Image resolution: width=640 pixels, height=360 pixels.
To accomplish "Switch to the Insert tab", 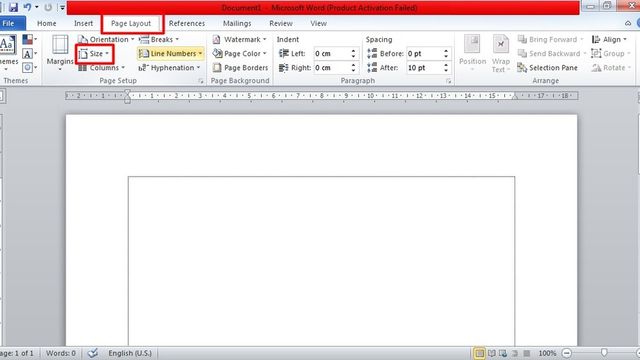I will click(83, 23).
